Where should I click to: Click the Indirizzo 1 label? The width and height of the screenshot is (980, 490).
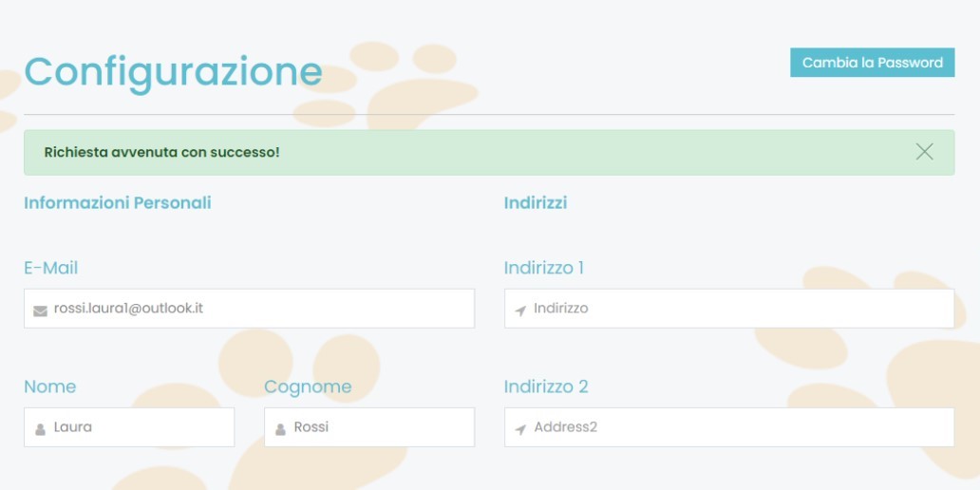click(543, 268)
